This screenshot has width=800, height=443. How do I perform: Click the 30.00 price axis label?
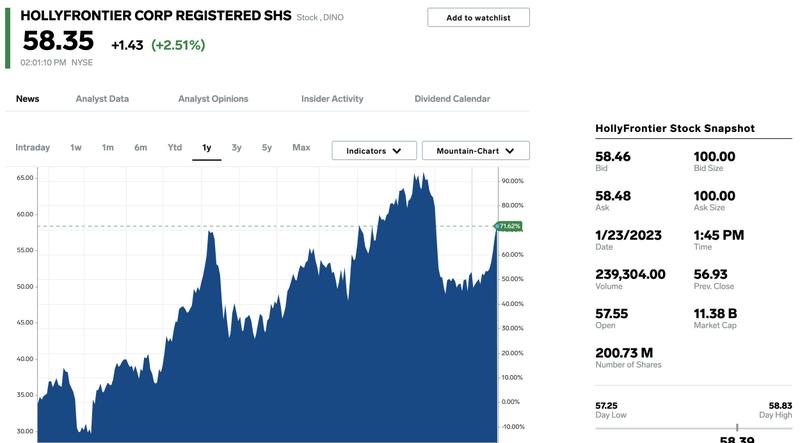point(24,431)
